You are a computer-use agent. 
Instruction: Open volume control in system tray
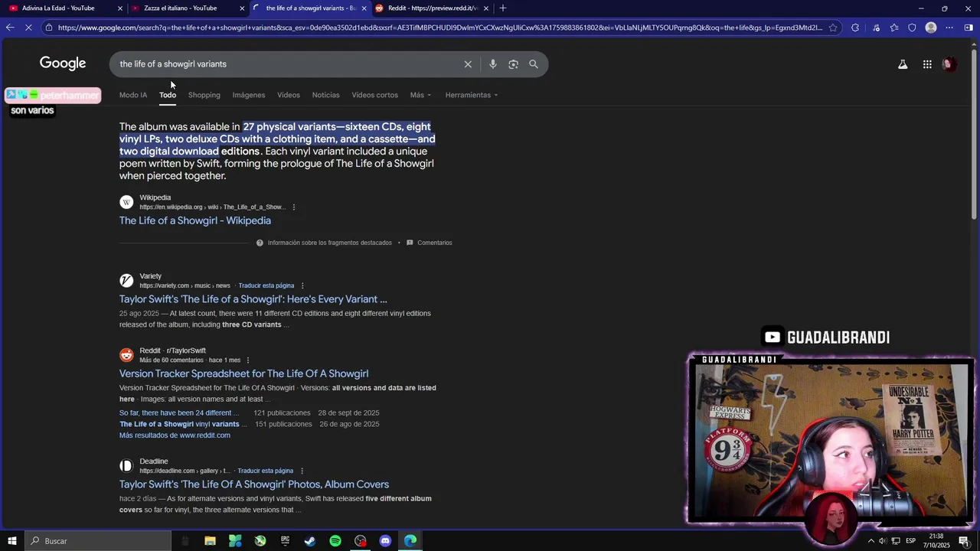tap(883, 541)
